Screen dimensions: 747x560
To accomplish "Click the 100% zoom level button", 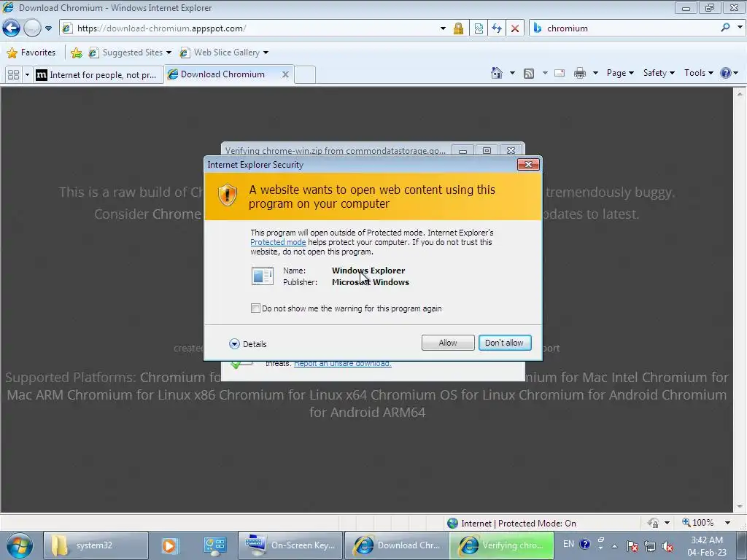I will click(x=698, y=523).
